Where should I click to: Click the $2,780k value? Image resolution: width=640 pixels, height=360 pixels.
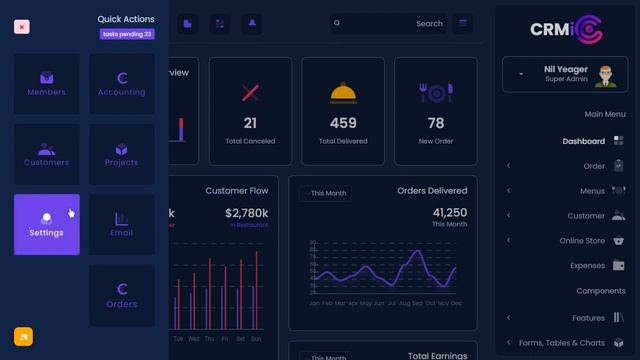tap(247, 213)
